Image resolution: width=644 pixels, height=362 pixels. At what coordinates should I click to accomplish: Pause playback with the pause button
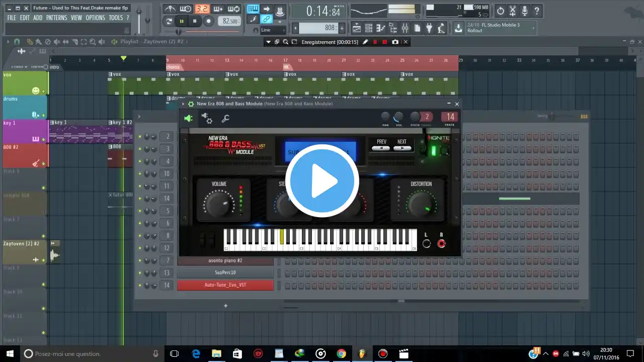pos(182,21)
